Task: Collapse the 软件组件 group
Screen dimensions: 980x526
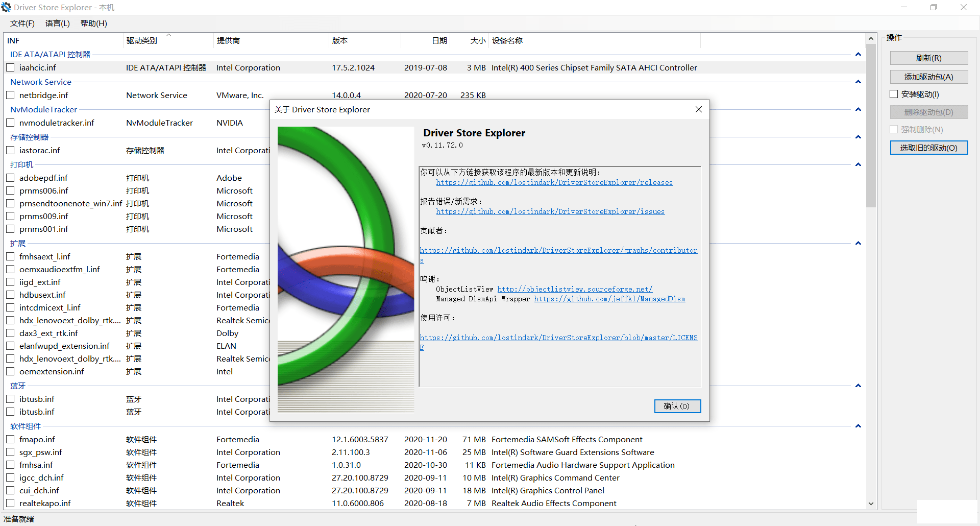Action: click(x=858, y=426)
